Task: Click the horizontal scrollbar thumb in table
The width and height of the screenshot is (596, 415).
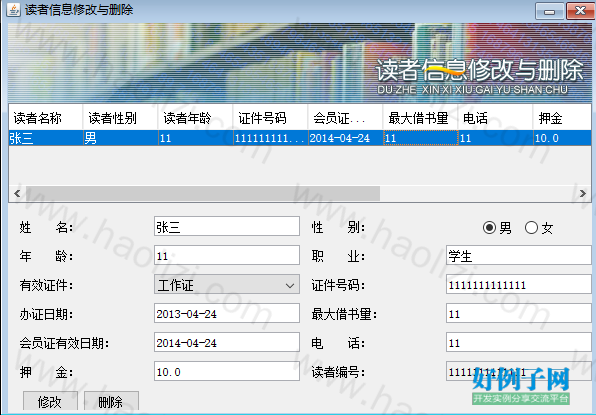Action: 202,193
